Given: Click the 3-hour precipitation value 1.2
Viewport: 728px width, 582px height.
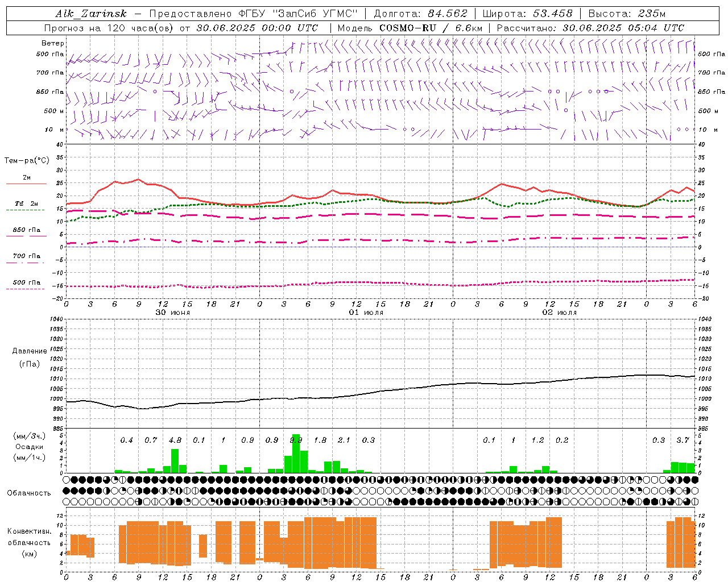Looking at the screenshot, I should (537, 440).
